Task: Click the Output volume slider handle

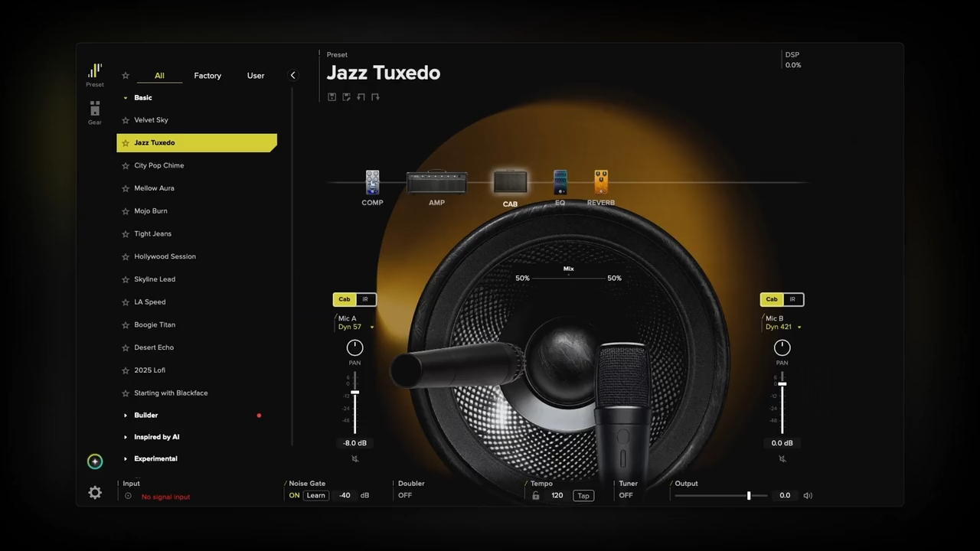Action: [749, 496]
